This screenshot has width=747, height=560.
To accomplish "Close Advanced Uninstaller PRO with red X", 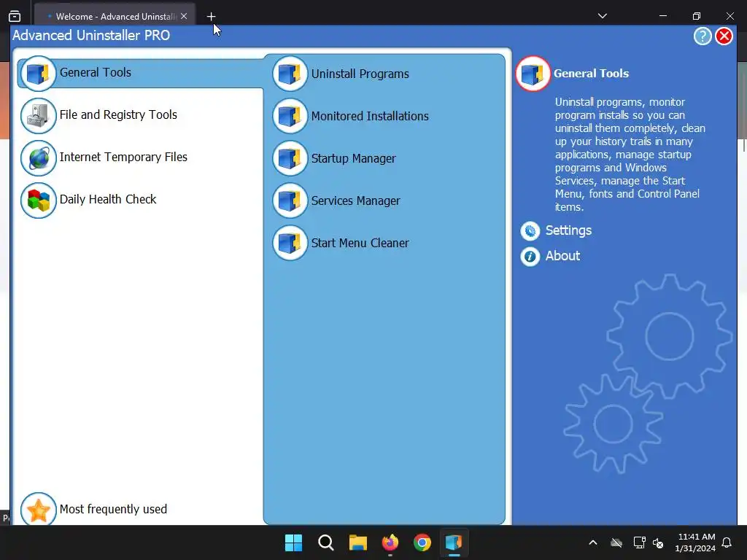I will pos(724,36).
